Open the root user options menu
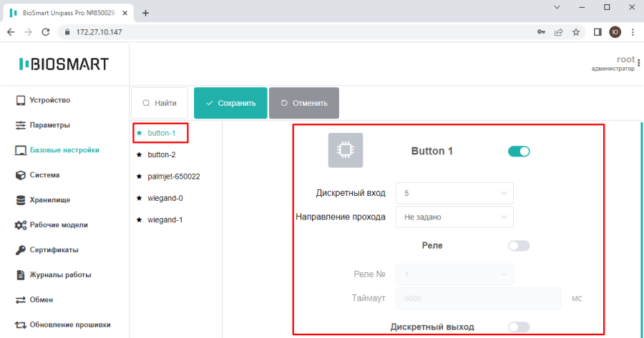Image resolution: width=644 pixels, height=338 pixels. click(x=639, y=63)
